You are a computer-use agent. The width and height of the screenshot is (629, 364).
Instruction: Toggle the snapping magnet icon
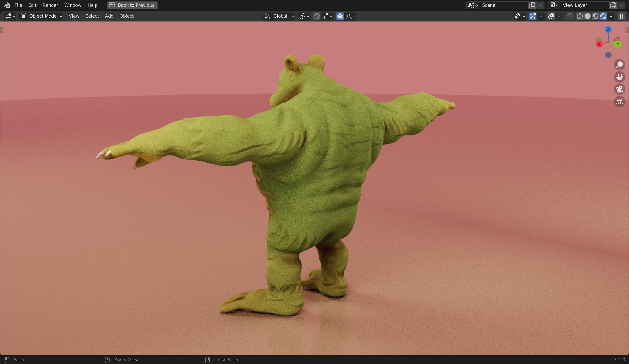(317, 16)
